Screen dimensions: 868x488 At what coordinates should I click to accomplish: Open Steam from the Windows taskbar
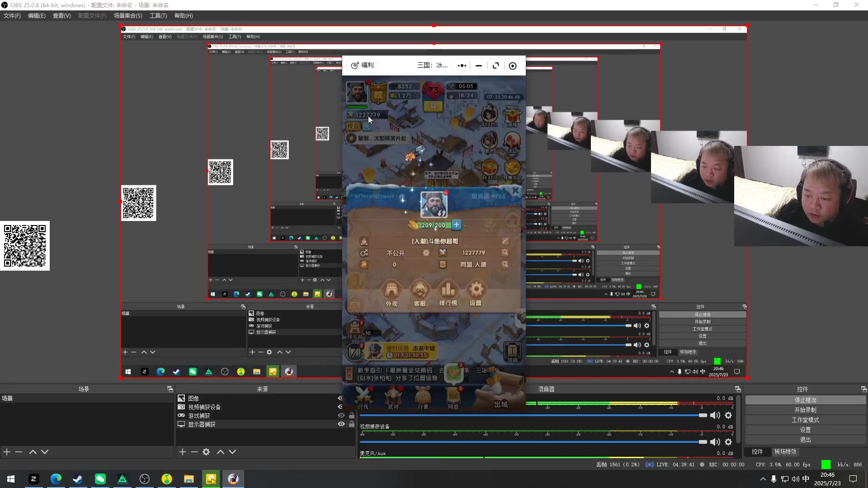pos(78,479)
